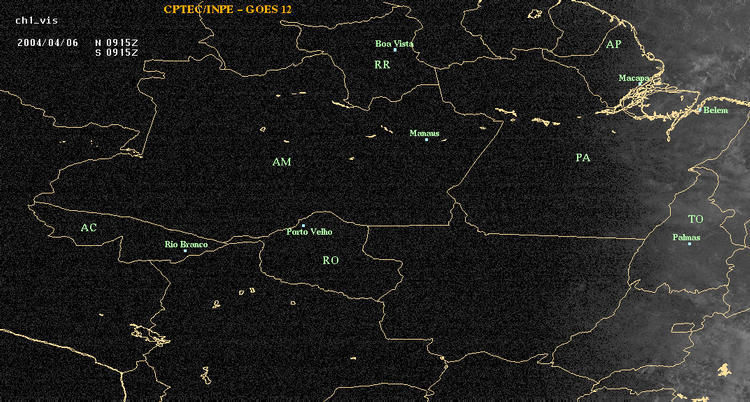Click the Palmas city marker dot
Screen dimensions: 750x402
click(689, 244)
